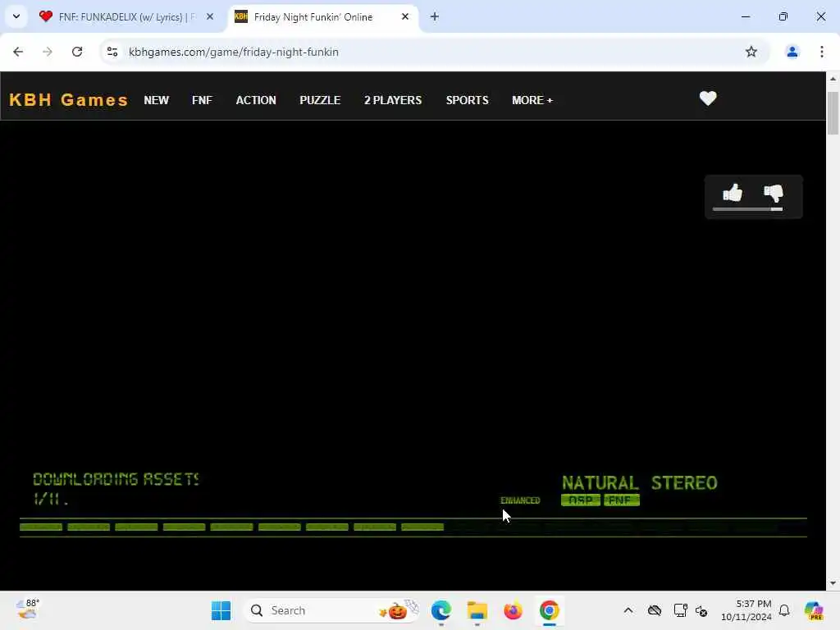Open site information icon in address bar

pos(112,52)
